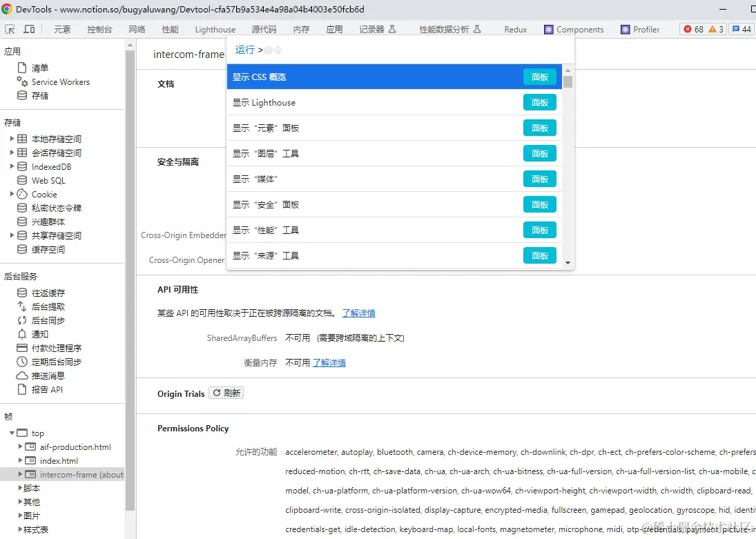Open the Redux tab
The width and height of the screenshot is (756, 539).
[516, 30]
